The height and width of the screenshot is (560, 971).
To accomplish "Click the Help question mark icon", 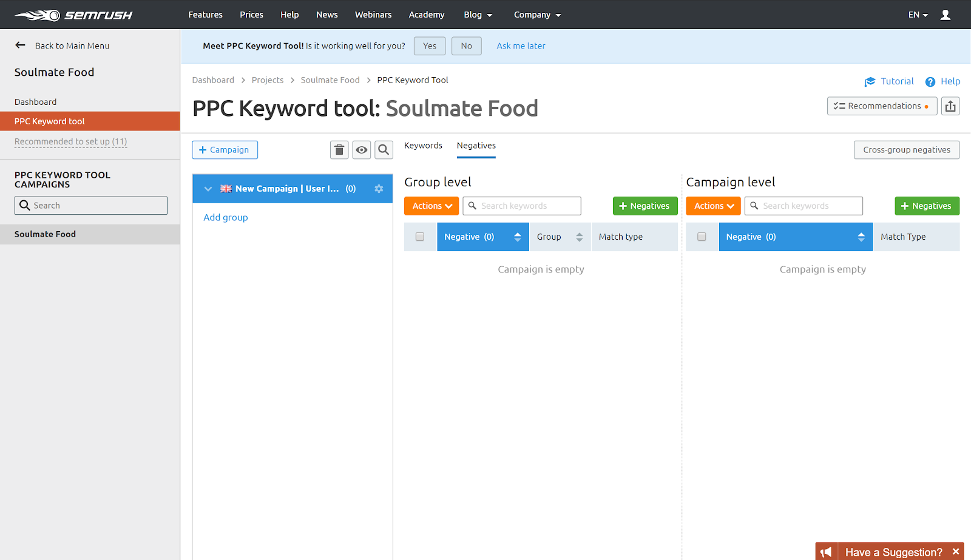I will click(930, 81).
